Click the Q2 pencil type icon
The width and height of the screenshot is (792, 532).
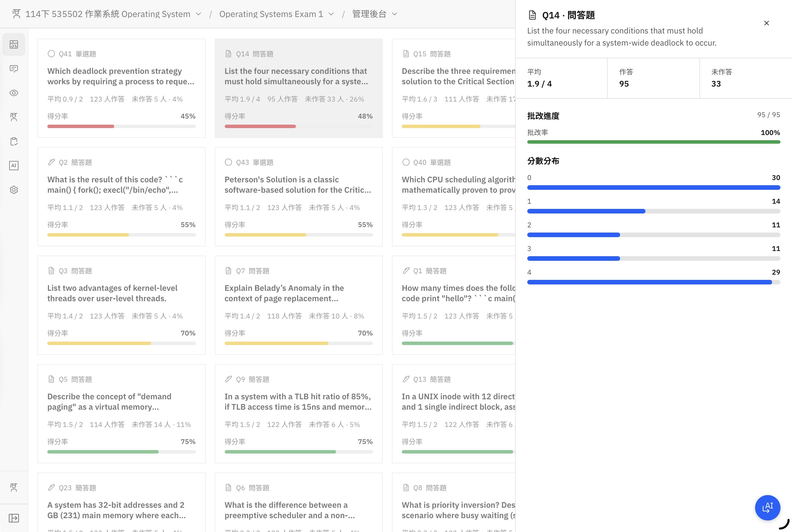[x=51, y=162]
